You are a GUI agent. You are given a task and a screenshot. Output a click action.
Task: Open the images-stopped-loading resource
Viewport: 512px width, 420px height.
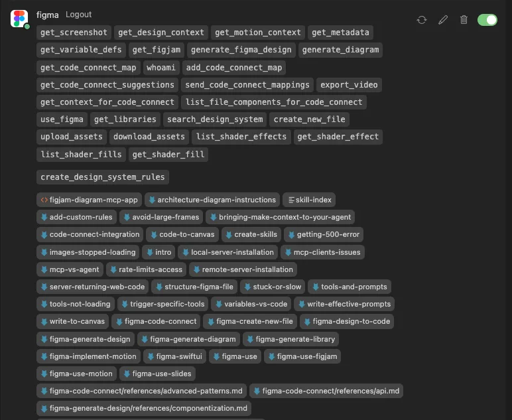click(x=88, y=252)
